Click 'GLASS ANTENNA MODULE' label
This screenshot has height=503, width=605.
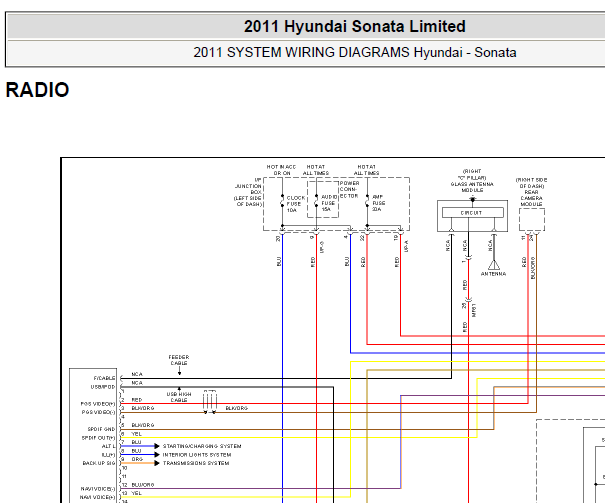(472, 187)
